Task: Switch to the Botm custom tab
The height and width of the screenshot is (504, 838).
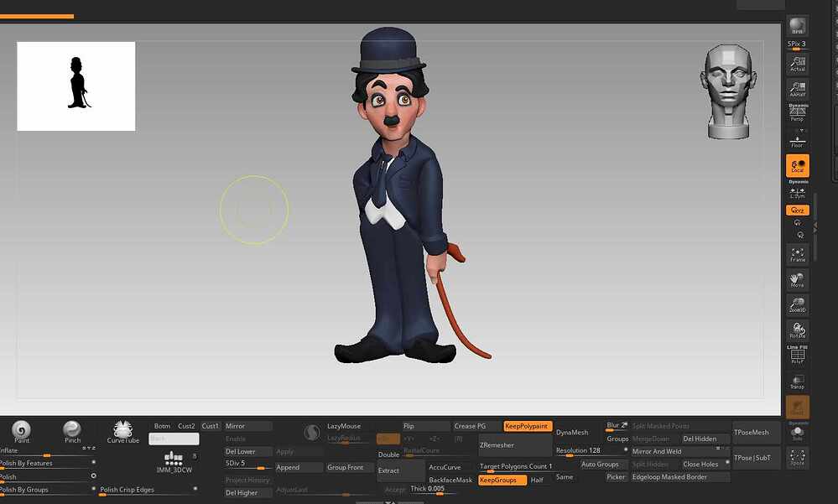Action: coord(162,426)
